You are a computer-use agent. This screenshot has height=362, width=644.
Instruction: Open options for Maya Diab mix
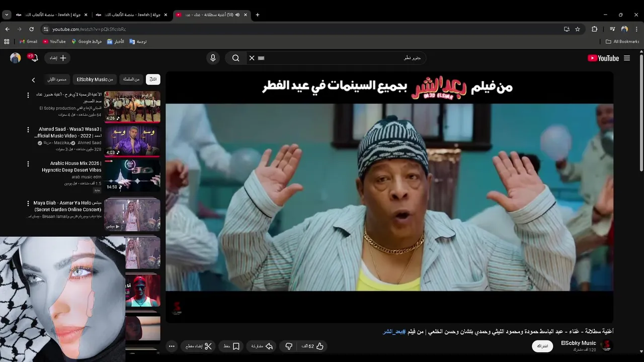pyautogui.click(x=28, y=203)
